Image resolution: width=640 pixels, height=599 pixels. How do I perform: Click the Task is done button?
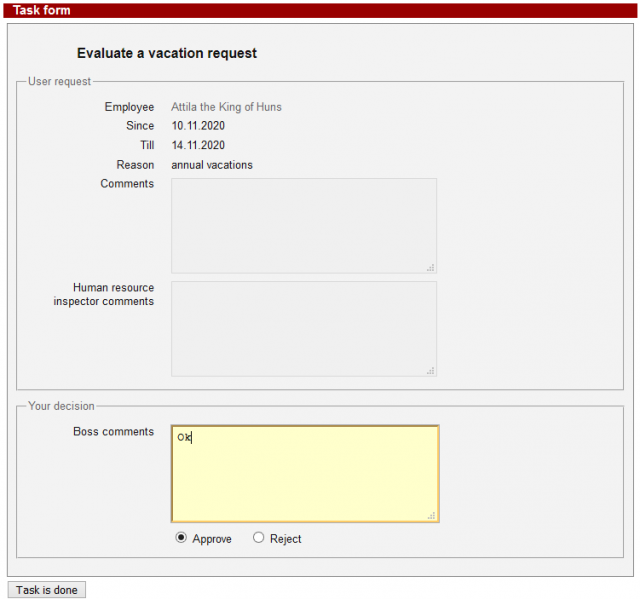pos(47,590)
